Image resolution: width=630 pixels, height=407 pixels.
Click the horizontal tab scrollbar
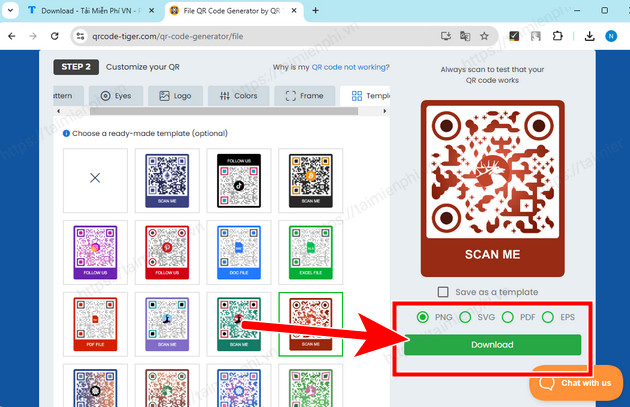pyautogui.click(x=224, y=111)
